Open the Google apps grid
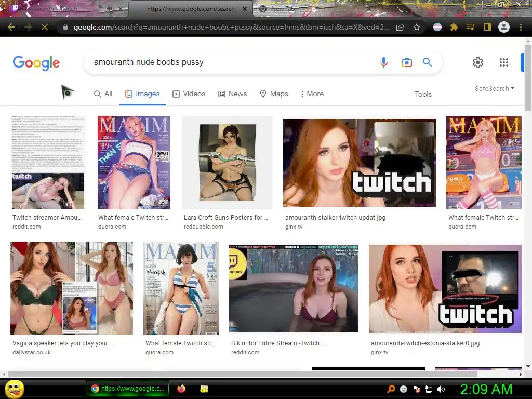 point(504,62)
